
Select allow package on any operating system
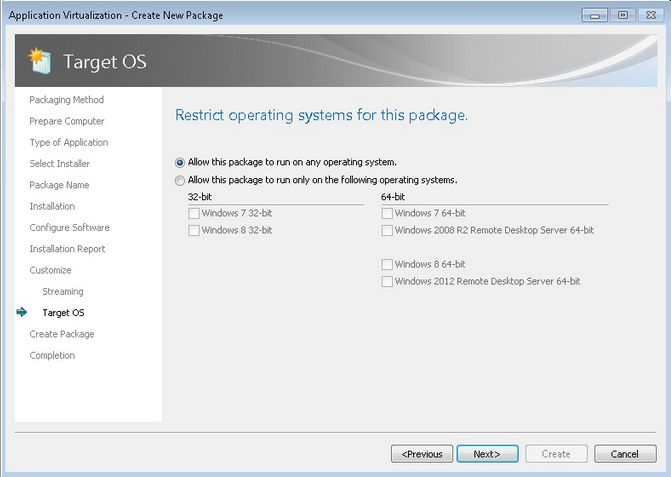pyautogui.click(x=180, y=162)
